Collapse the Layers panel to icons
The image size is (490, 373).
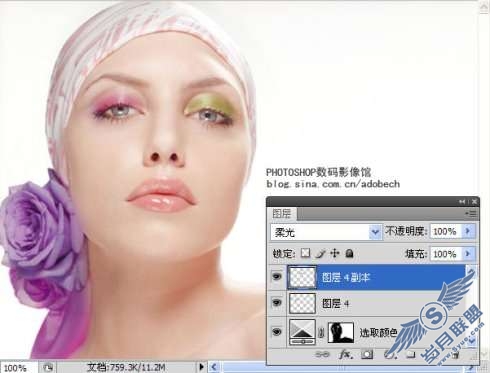(462, 202)
